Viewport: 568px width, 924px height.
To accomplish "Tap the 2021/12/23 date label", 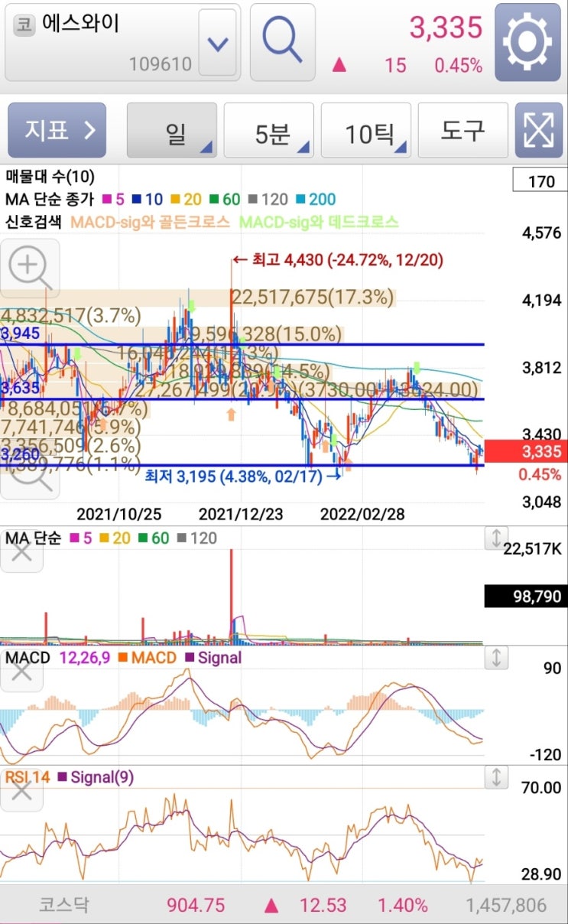I will point(241,513).
